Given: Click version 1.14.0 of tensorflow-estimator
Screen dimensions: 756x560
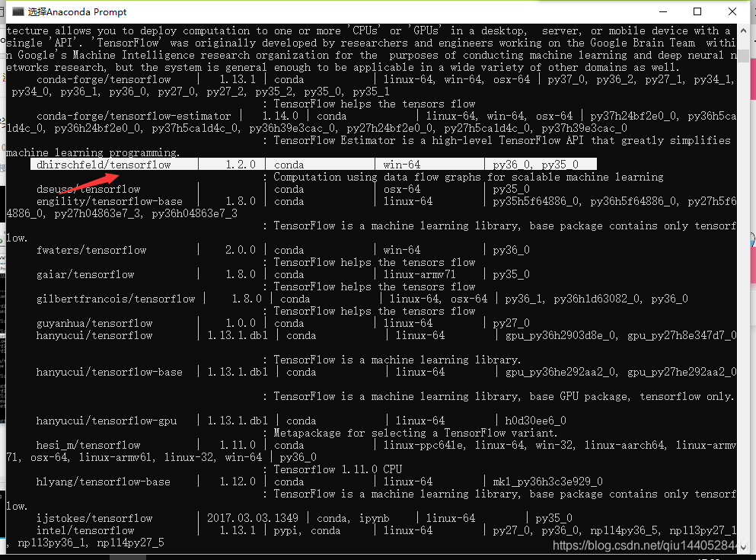Looking at the screenshot, I should (x=280, y=116).
